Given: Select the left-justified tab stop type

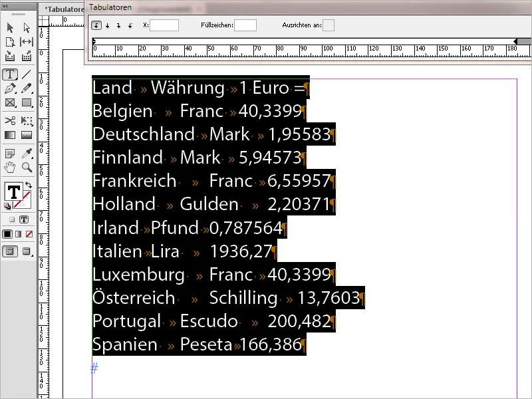Looking at the screenshot, I should tap(96, 25).
